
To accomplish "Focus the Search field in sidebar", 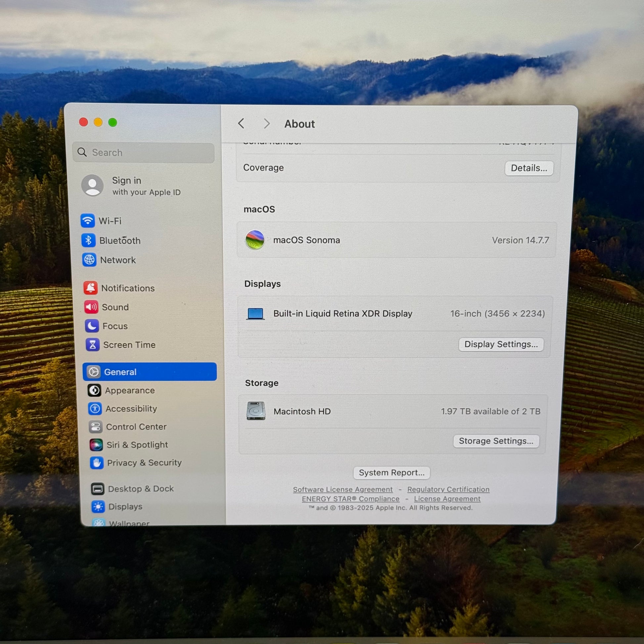I will [x=143, y=153].
